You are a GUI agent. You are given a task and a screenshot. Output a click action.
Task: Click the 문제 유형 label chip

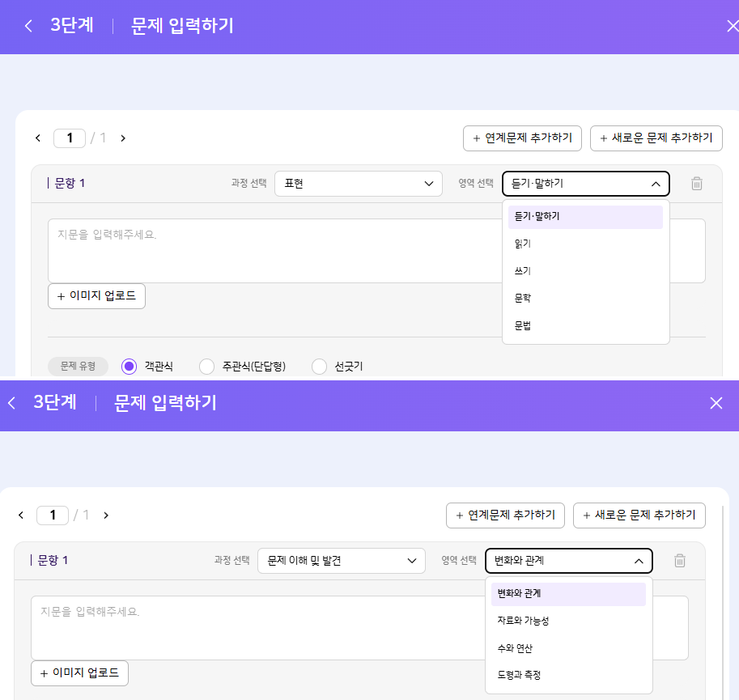(x=79, y=366)
